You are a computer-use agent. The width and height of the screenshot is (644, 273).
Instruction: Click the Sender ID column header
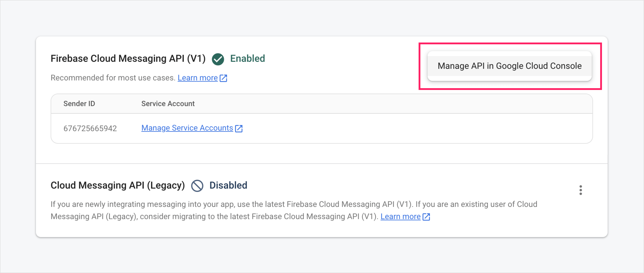coord(79,104)
